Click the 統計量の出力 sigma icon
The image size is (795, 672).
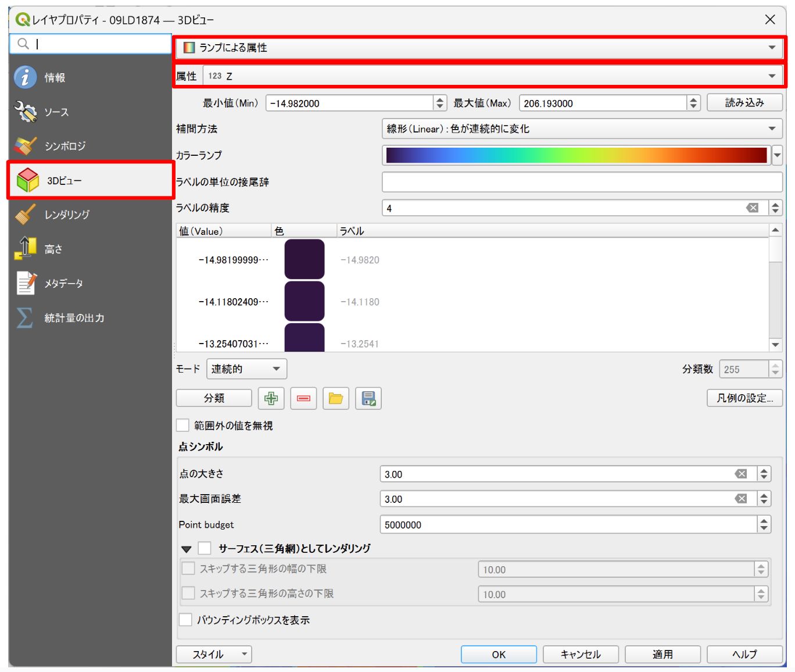point(24,317)
